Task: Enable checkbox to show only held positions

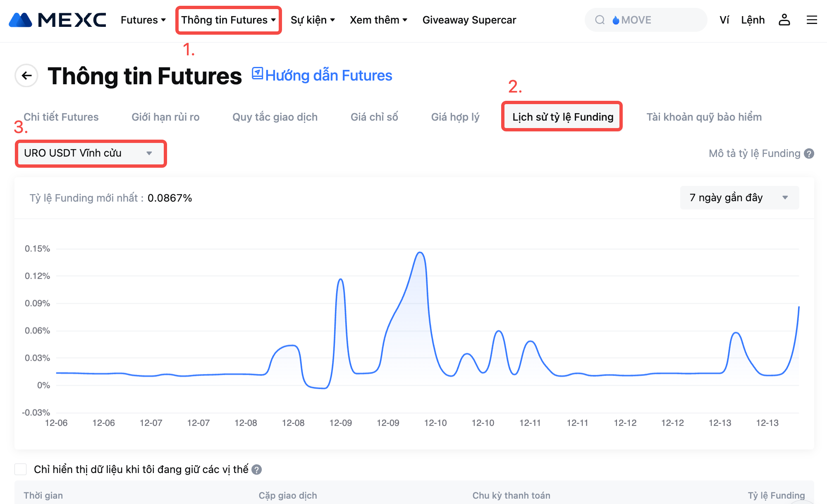Action: pos(21,469)
